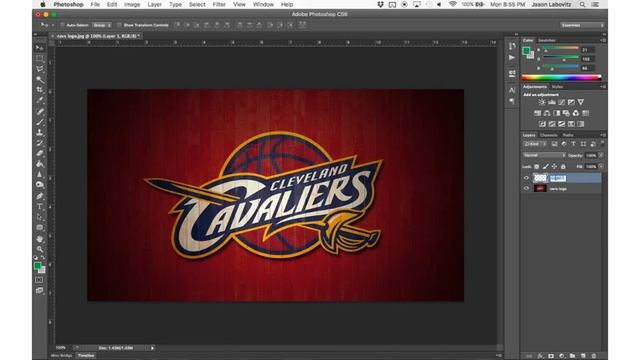This screenshot has width=640, height=360.
Task: Select the Eyedropper tool
Action: coord(40,100)
